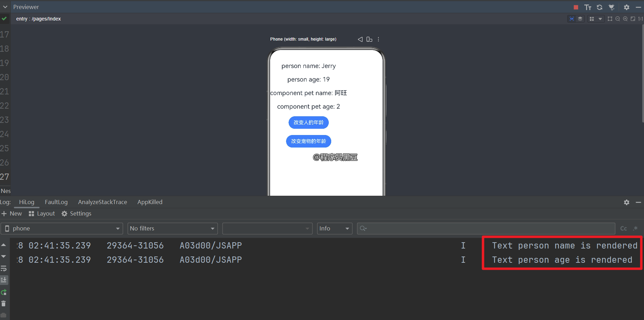Toggle soft-wrap for log lines
The width and height of the screenshot is (644, 320).
(4, 268)
